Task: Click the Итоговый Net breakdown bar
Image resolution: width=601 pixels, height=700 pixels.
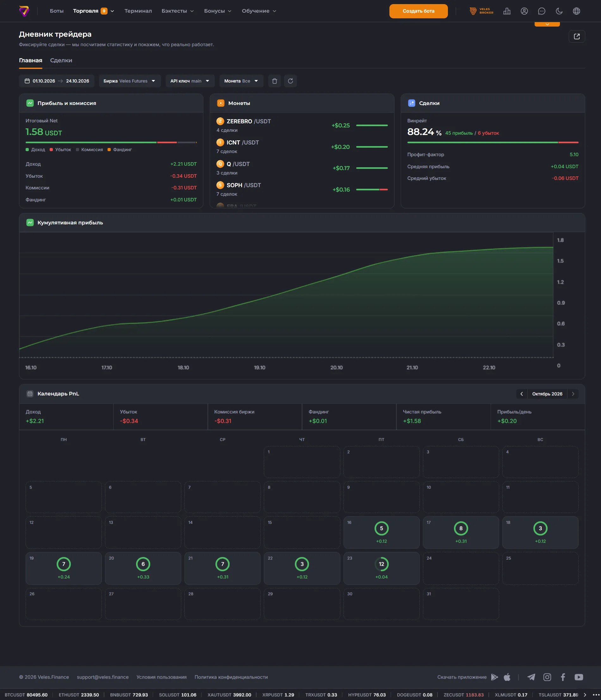Action: (x=111, y=143)
